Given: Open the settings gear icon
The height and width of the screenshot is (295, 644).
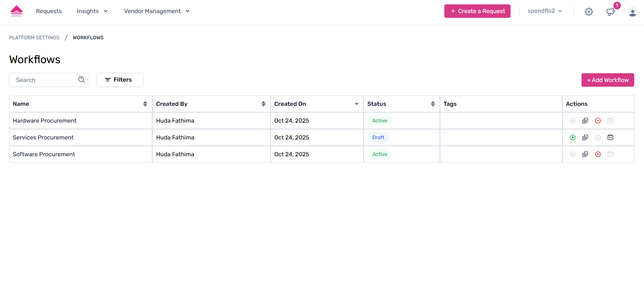Looking at the screenshot, I should coord(589,12).
